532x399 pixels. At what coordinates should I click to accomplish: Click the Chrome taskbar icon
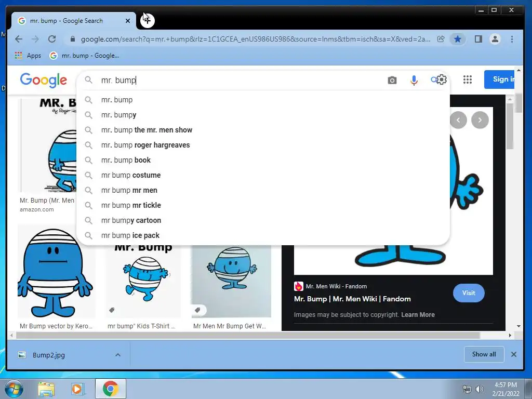click(111, 389)
